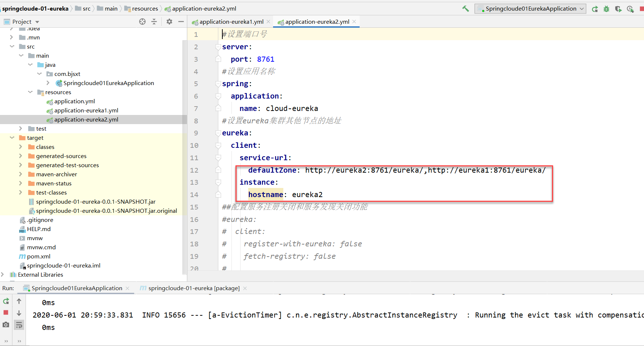
Task: Collapse the main folder
Action: [x=21, y=55]
